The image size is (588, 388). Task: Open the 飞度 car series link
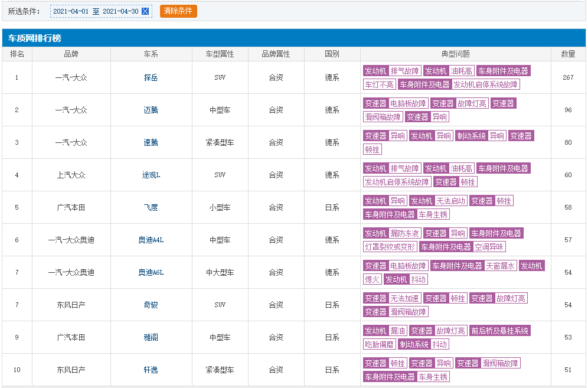pos(151,207)
